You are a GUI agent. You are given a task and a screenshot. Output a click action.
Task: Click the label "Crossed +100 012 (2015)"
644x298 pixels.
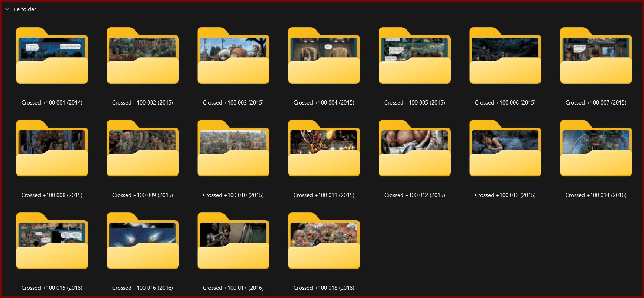point(415,195)
